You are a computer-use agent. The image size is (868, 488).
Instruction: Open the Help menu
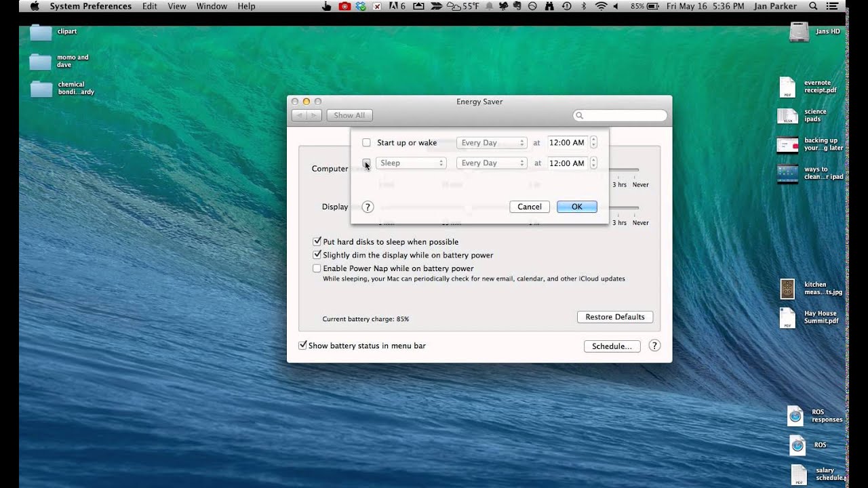247,6
